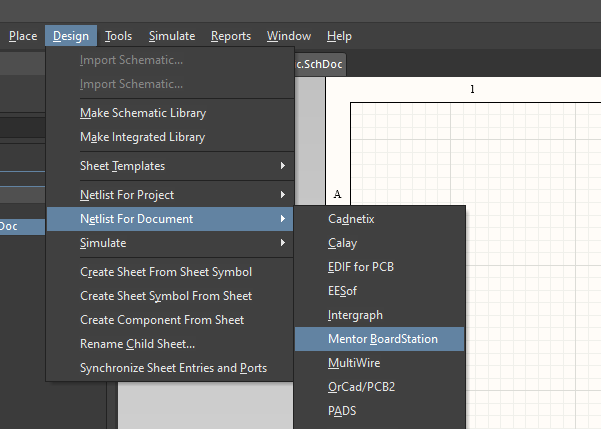Open the Simulate menu in menu bar
Screen dimensions: 601x429
tap(172, 36)
